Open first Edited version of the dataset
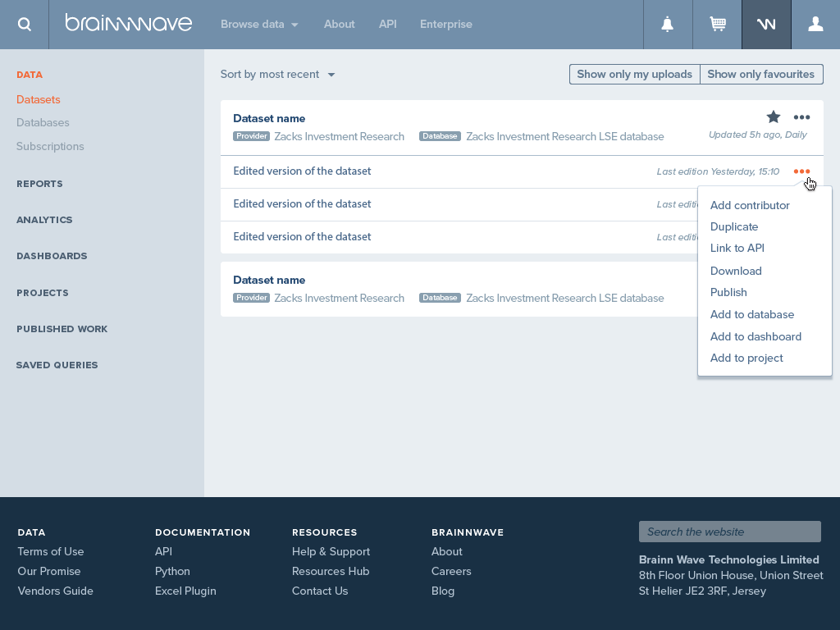 pyautogui.click(x=302, y=171)
